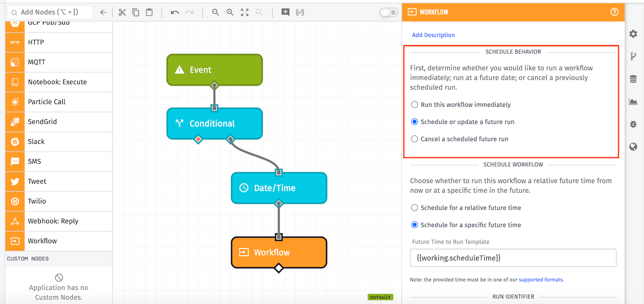Viewport: 644px width, 304px height.
Task: Click the greyed reset zoom magnifier icon
Action: (x=259, y=12)
